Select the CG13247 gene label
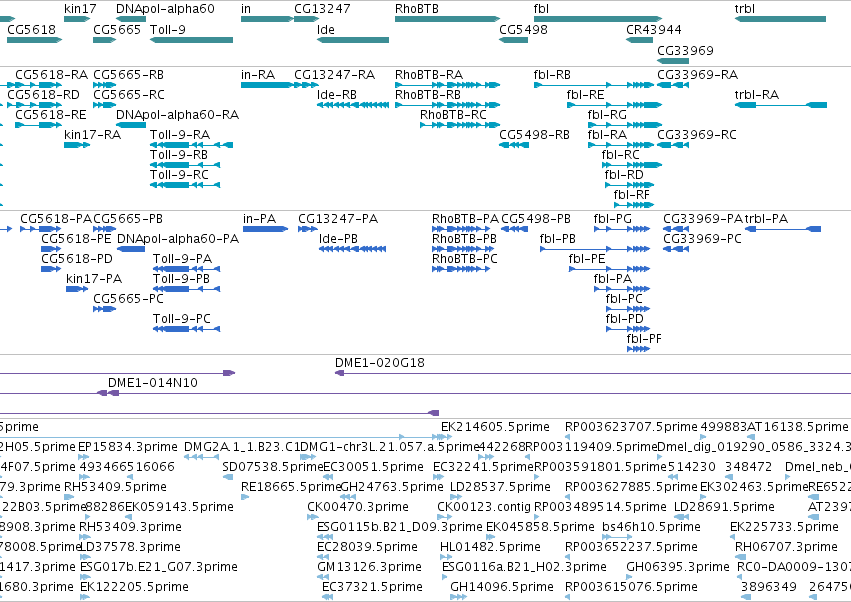The height and width of the screenshot is (602, 851). [322, 9]
